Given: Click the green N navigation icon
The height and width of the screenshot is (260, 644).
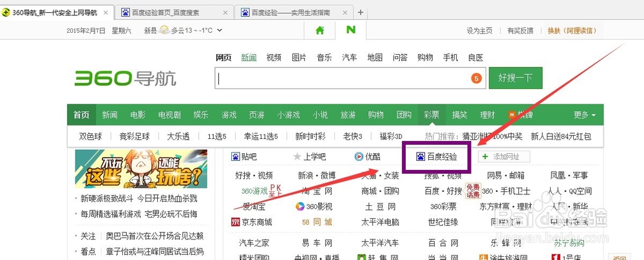Looking at the screenshot, I should [x=351, y=30].
